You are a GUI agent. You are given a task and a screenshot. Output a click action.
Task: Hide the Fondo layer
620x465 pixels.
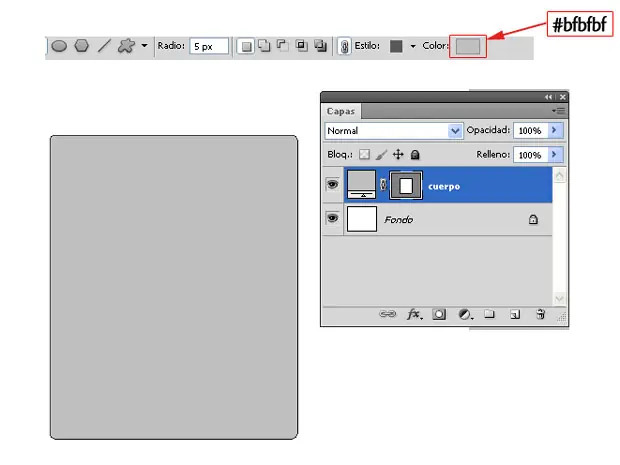tap(333, 218)
